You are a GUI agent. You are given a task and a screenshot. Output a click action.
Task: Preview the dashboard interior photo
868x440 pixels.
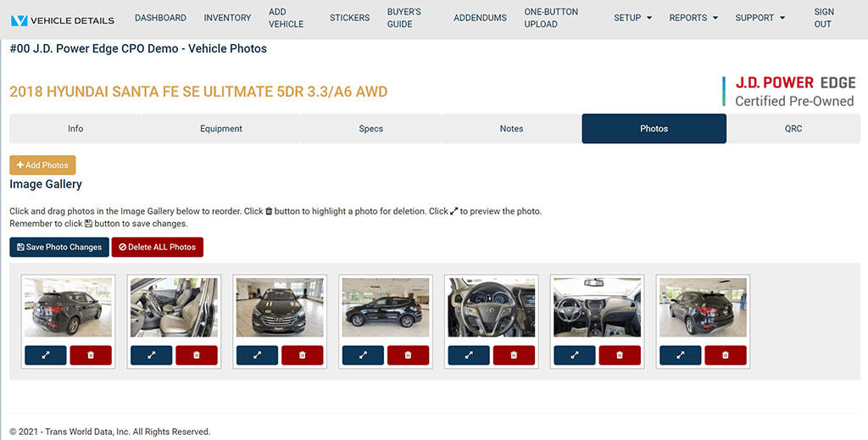[575, 355]
